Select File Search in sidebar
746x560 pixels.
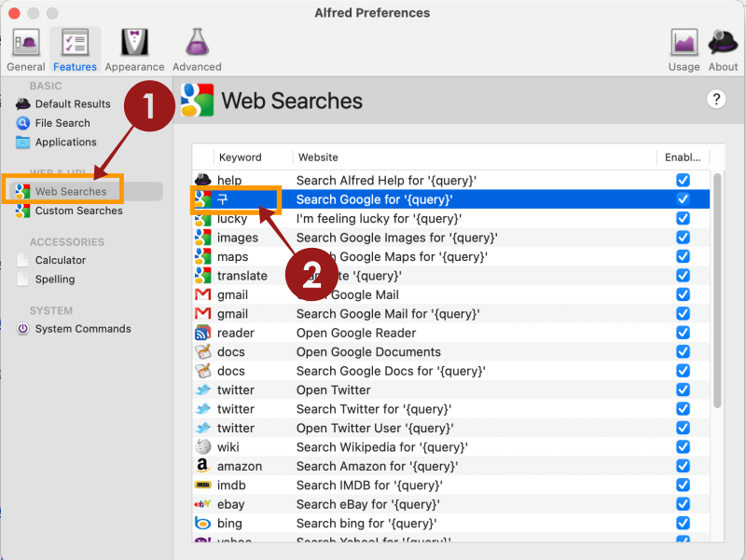pyautogui.click(x=53, y=123)
